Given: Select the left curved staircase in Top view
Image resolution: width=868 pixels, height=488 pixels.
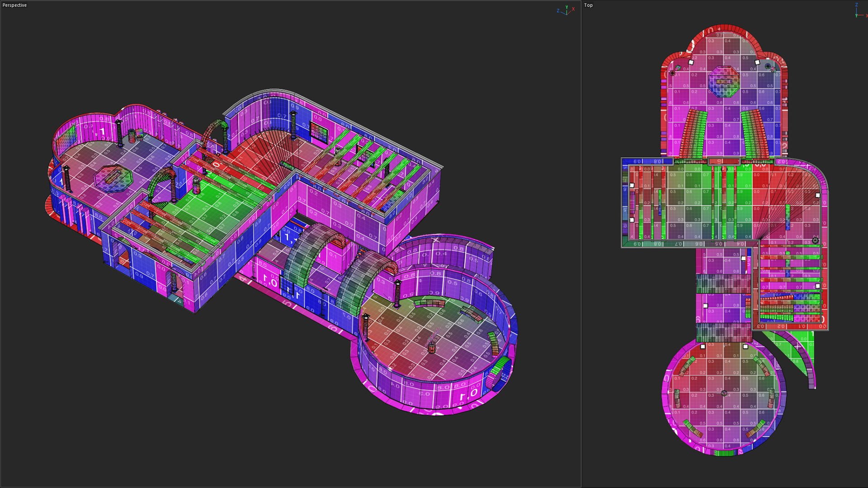Looking at the screenshot, I should (693, 133).
